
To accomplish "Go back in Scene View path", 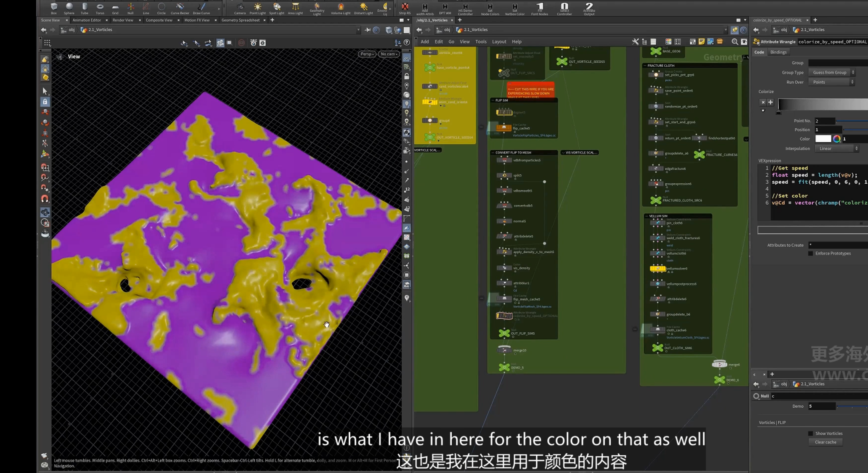I will [x=43, y=30].
